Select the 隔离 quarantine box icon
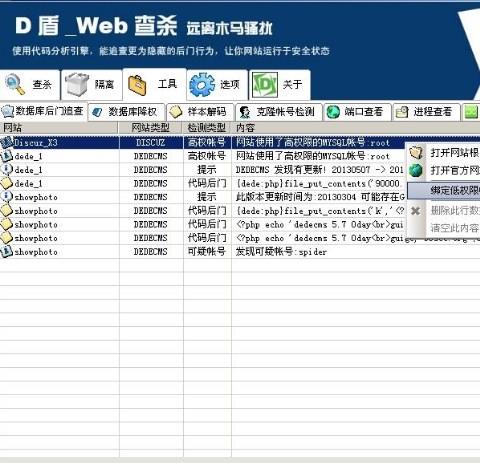The image size is (480, 463). pos(77,84)
